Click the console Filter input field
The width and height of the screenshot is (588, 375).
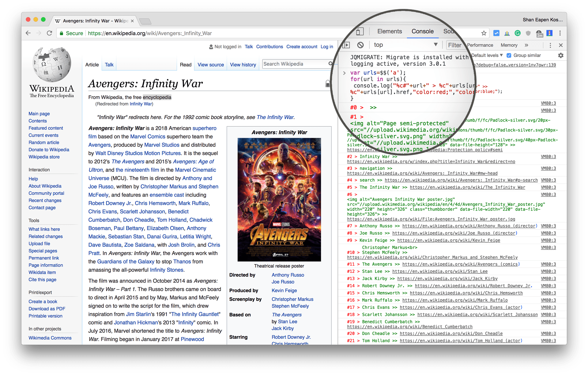click(x=455, y=45)
